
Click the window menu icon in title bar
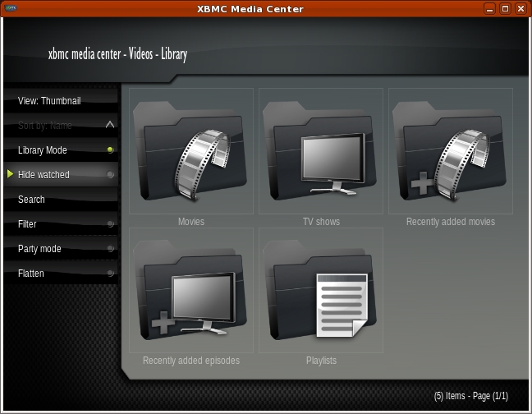coord(10,9)
